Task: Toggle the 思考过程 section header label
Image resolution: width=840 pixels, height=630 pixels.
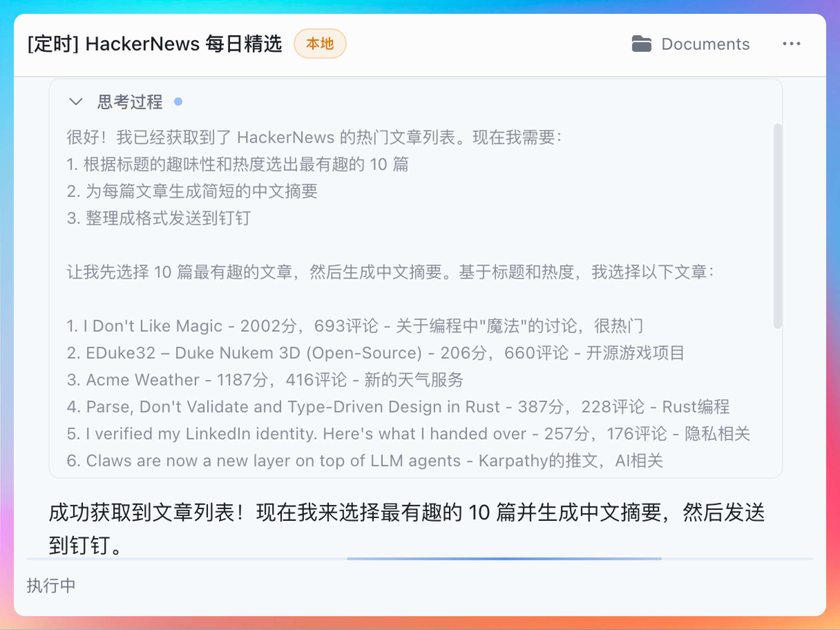Action: click(130, 102)
